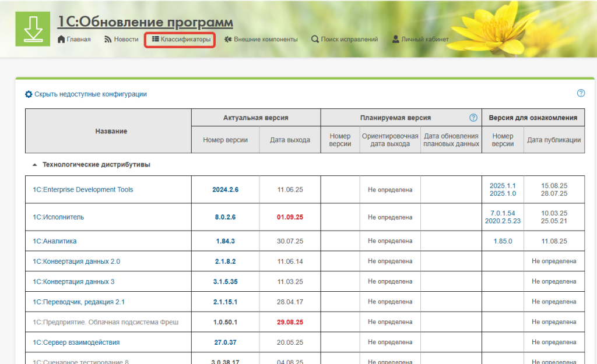Click the home icon beside Главная
This screenshot has height=364, width=597.
click(x=61, y=40)
